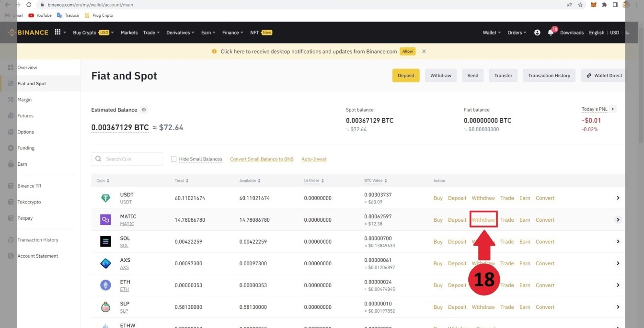Click the MetaMask fox extension icon
644x328 pixels.
click(x=594, y=5)
